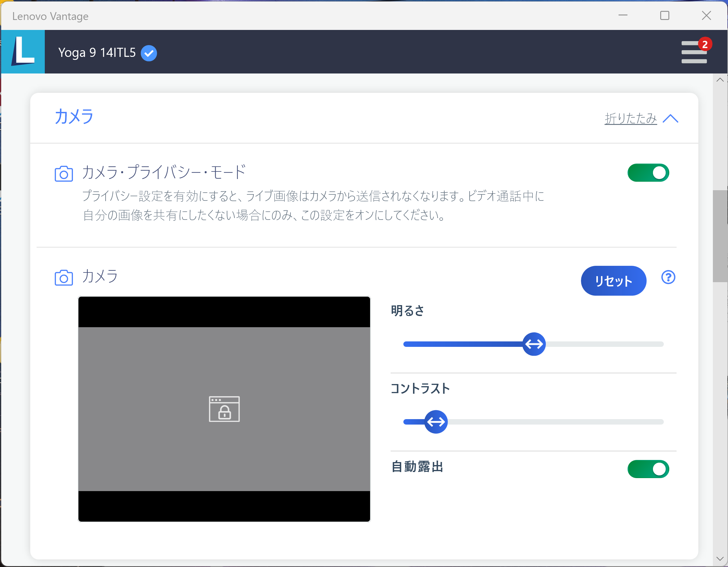Click camera icon beside カメラ・プライバシー・モード
Viewport: 728px width, 567px height.
tap(64, 174)
